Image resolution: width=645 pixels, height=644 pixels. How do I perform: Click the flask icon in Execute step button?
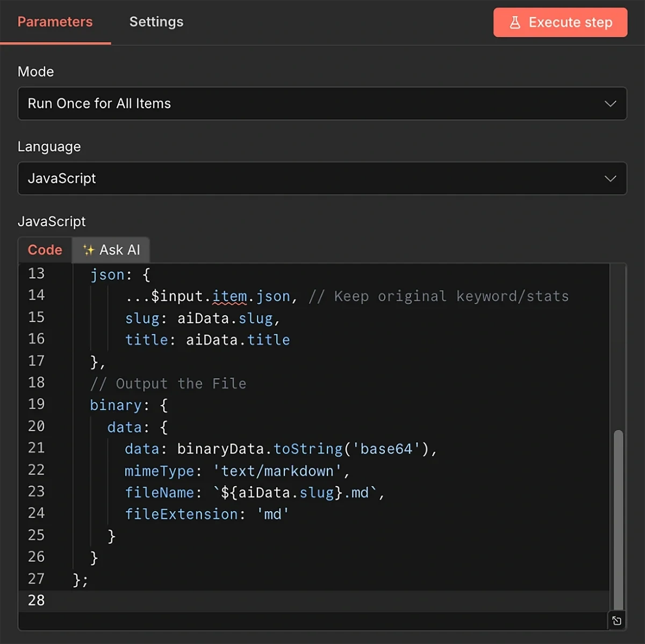[x=516, y=22]
